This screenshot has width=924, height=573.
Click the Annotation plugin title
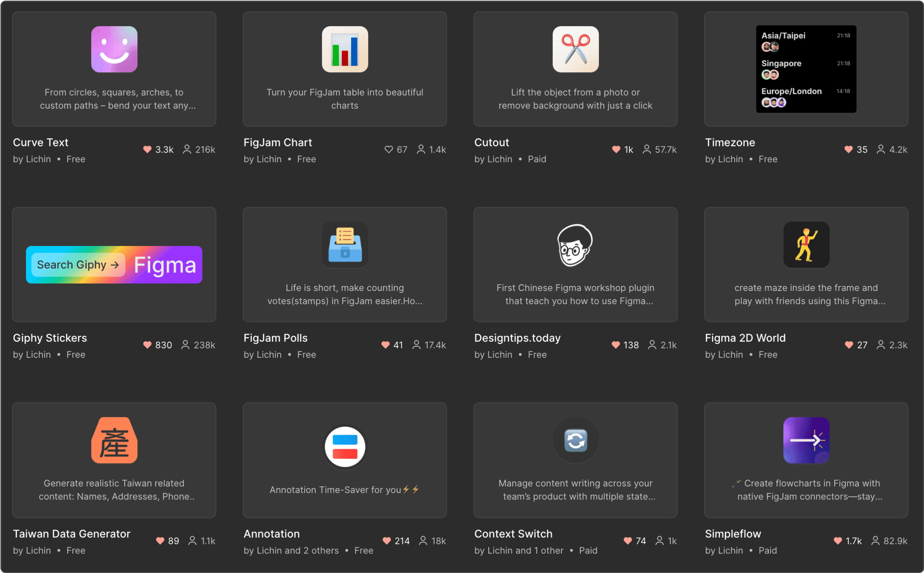point(271,533)
